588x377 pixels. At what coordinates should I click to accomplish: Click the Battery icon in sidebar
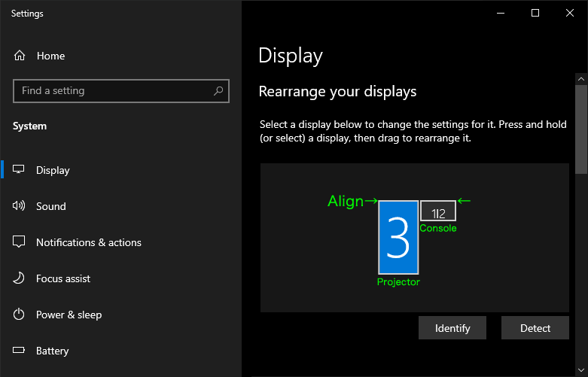pos(19,351)
